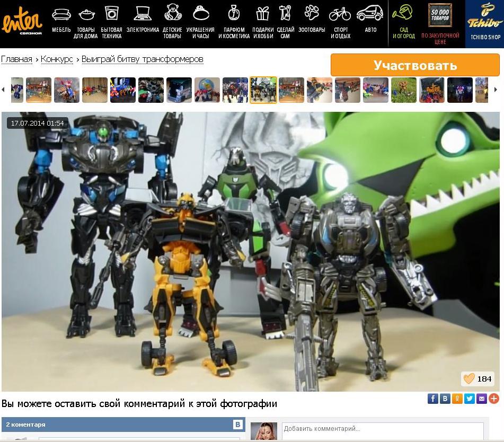This screenshot has width=504, height=442.
Task: Click the main transformers photo
Action: [x=250, y=251]
